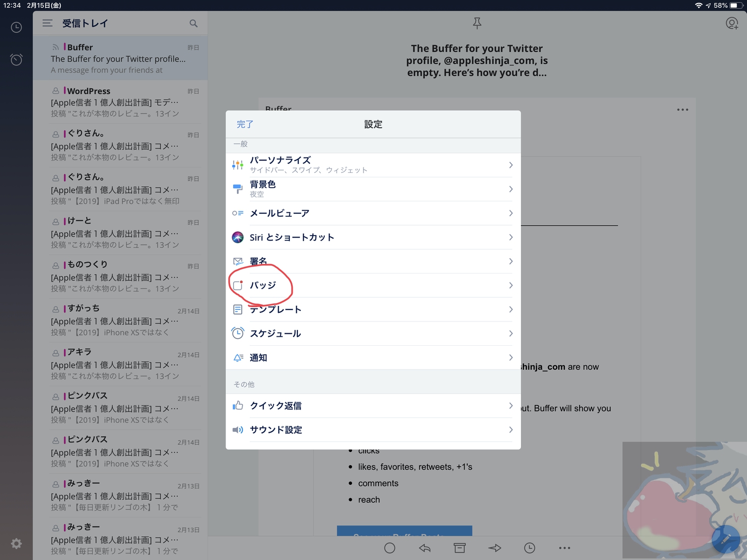The height and width of the screenshot is (560, 747).
Task: Expand the サウンド設定 row chevron
Action: pos(510,429)
